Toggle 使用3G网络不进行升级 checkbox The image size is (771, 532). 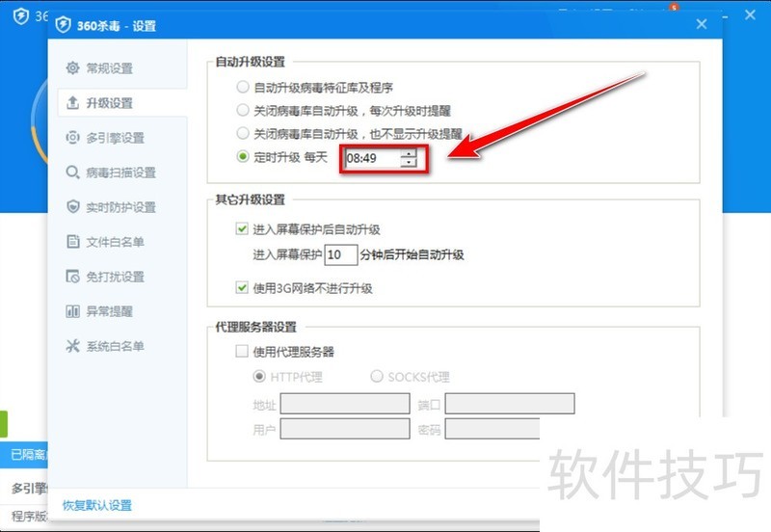click(242, 287)
